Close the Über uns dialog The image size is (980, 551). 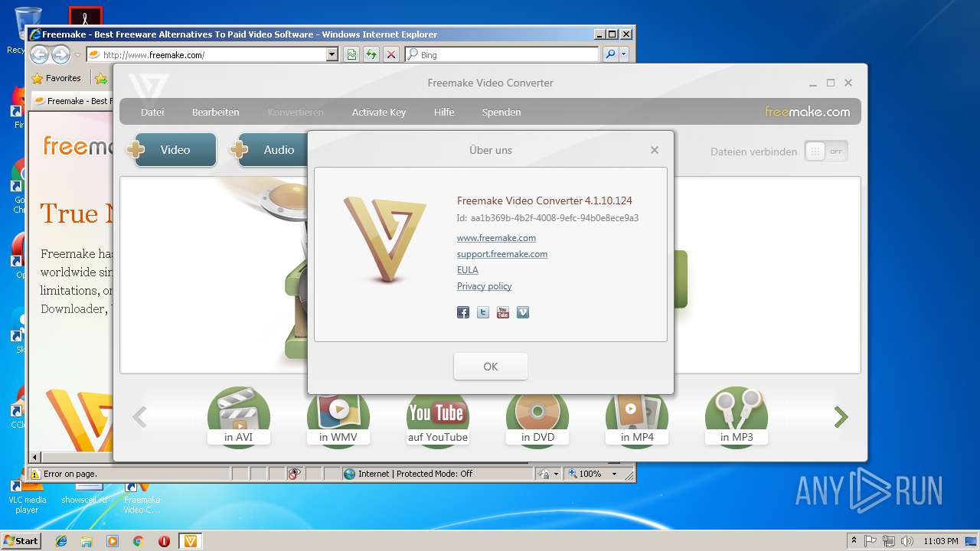point(655,150)
